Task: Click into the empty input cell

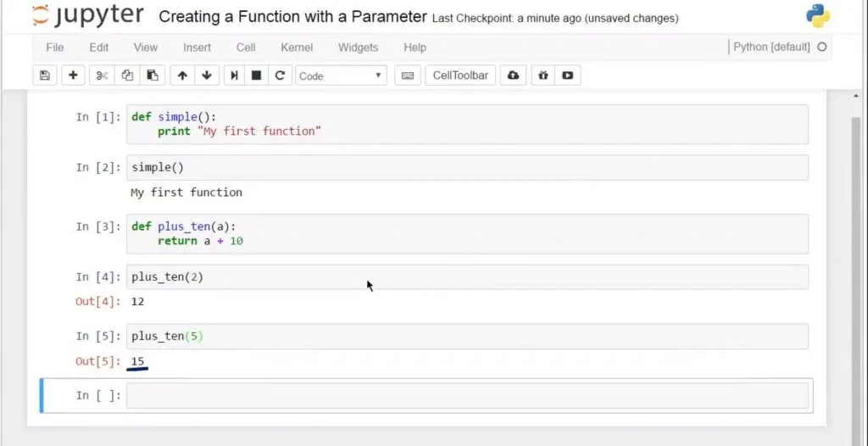Action: click(466, 395)
